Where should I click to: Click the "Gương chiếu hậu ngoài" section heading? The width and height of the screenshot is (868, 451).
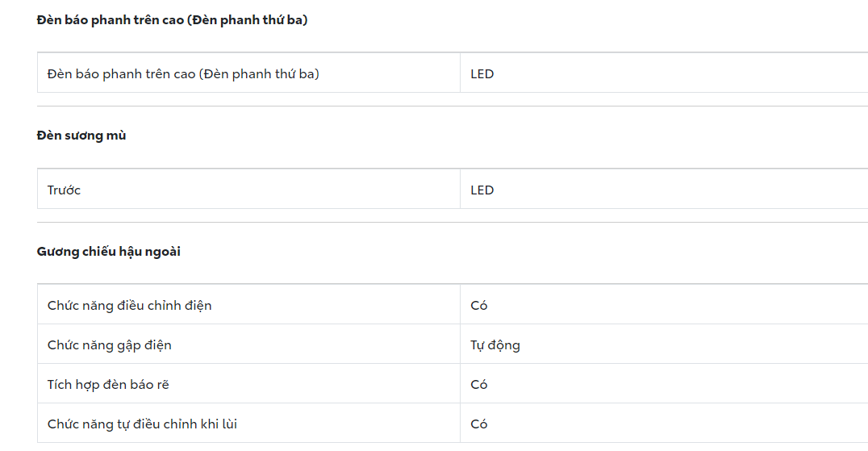pyautogui.click(x=109, y=252)
